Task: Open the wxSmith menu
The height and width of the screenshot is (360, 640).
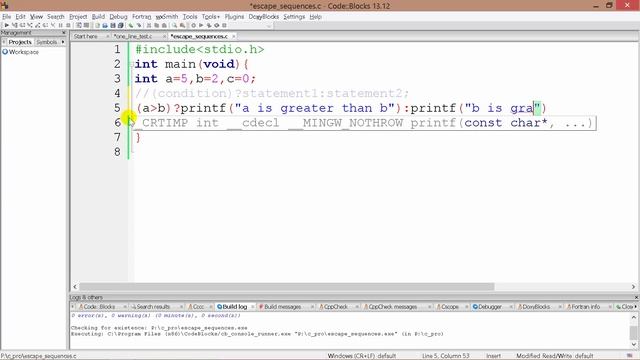Action: click(x=167, y=17)
